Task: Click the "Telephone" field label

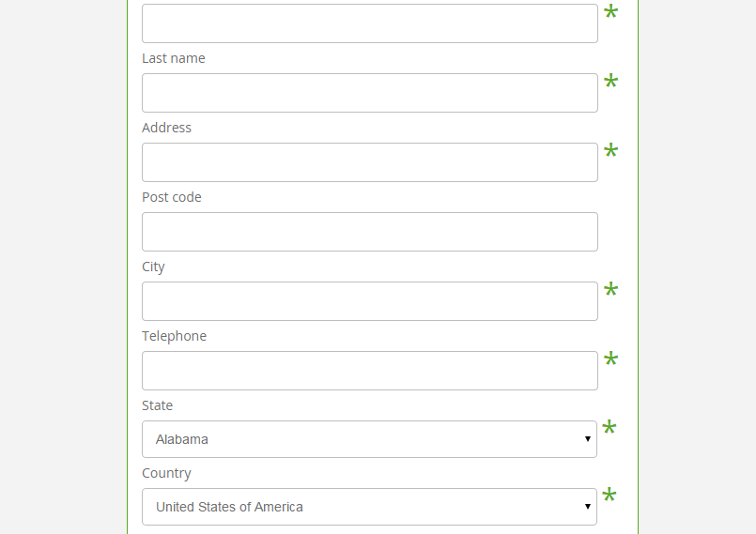Action: [x=174, y=336]
